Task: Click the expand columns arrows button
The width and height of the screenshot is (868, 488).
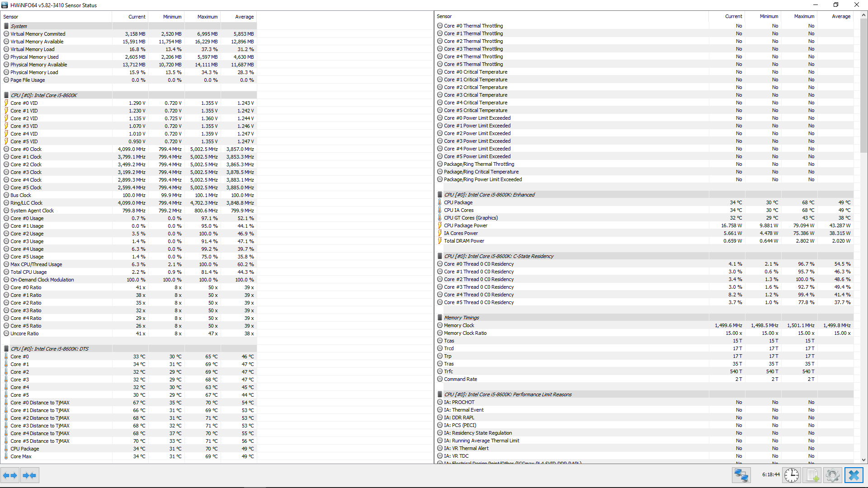Action: coord(10,475)
